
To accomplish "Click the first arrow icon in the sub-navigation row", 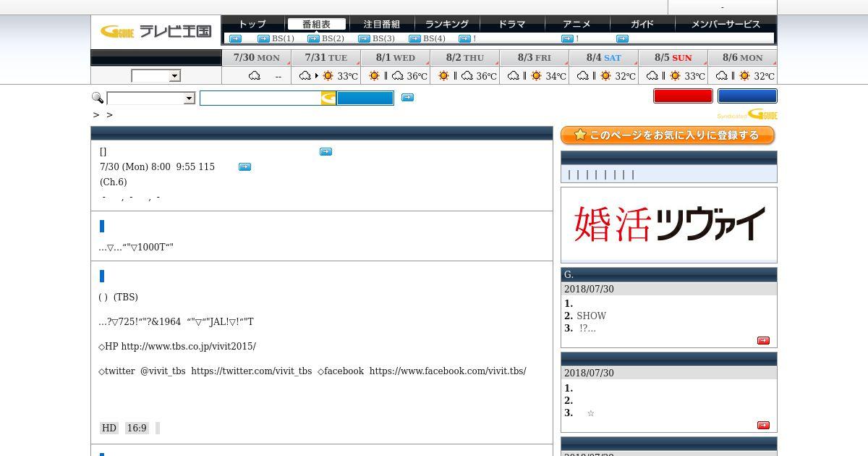I will point(235,38).
